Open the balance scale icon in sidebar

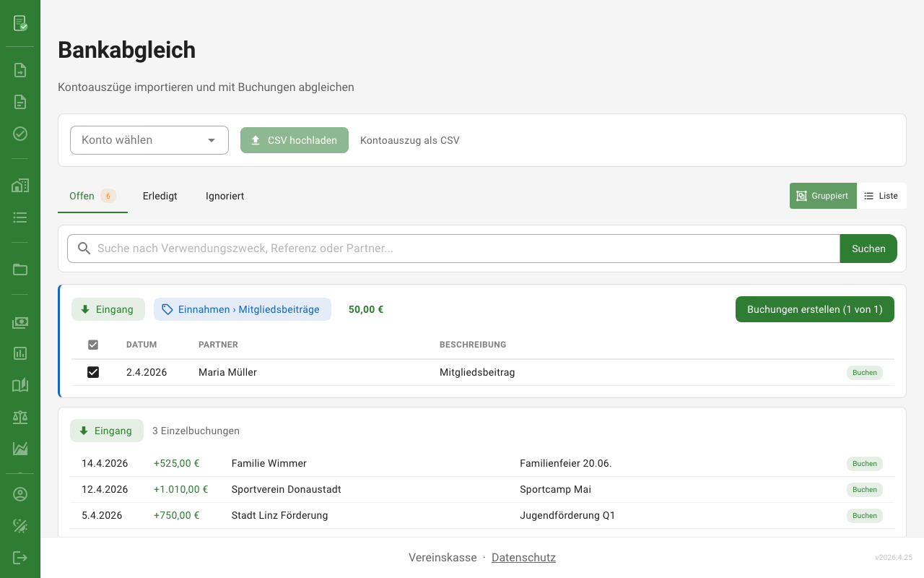tap(20, 417)
